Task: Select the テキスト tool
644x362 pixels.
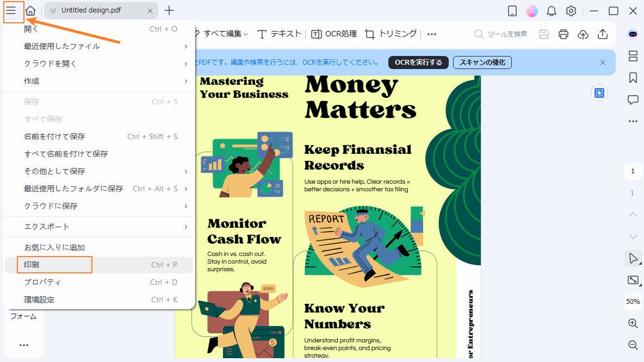Action: 279,34
